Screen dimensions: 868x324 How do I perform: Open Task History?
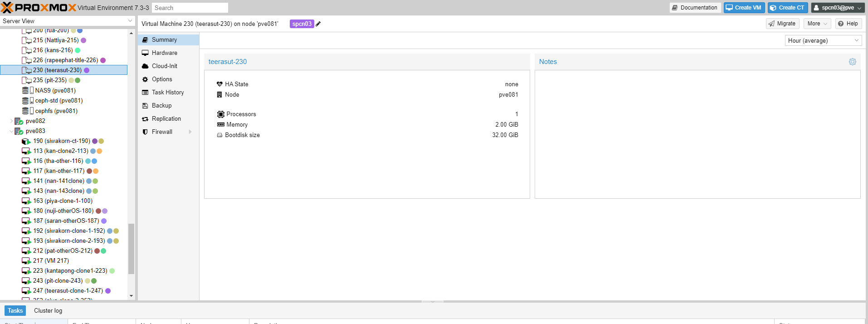168,93
